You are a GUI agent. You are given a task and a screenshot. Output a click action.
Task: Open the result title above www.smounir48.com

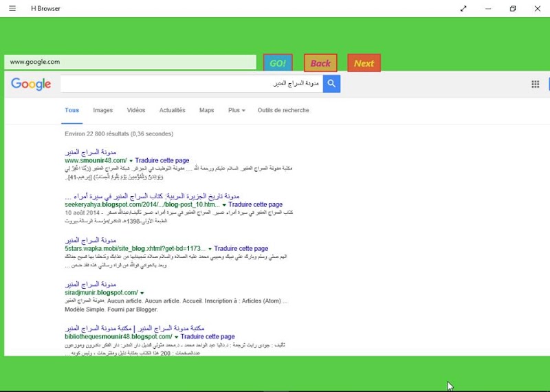pos(91,152)
